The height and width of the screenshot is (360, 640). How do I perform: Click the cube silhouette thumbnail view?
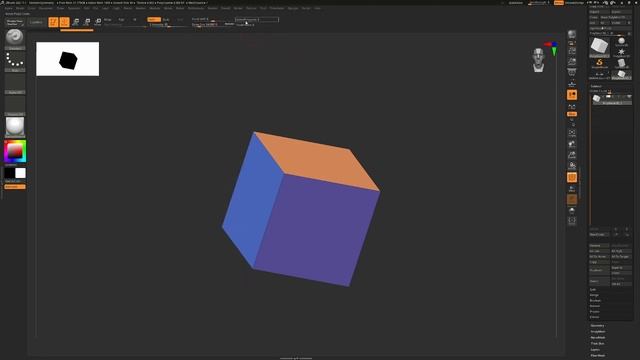(67, 59)
